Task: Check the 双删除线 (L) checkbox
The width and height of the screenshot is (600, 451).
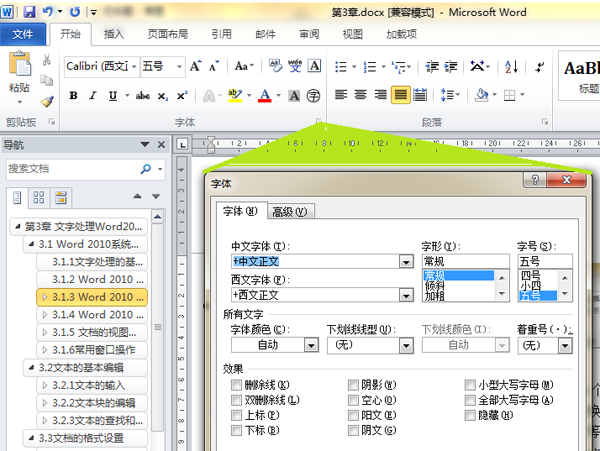Action: (x=236, y=400)
